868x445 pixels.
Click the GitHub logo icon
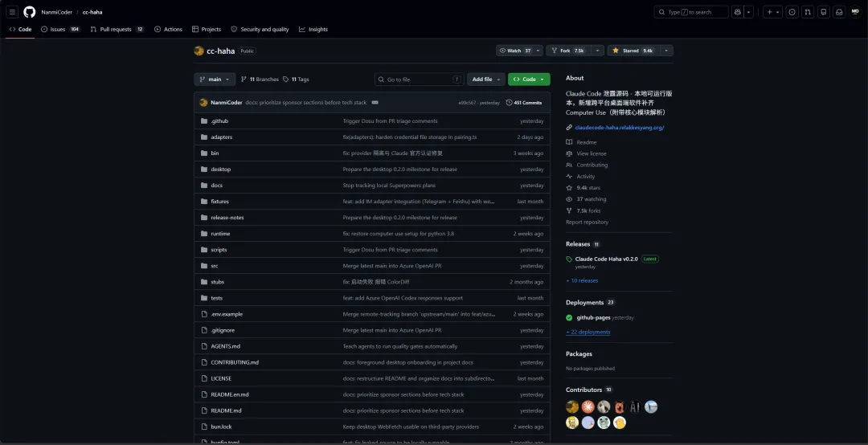(30, 12)
